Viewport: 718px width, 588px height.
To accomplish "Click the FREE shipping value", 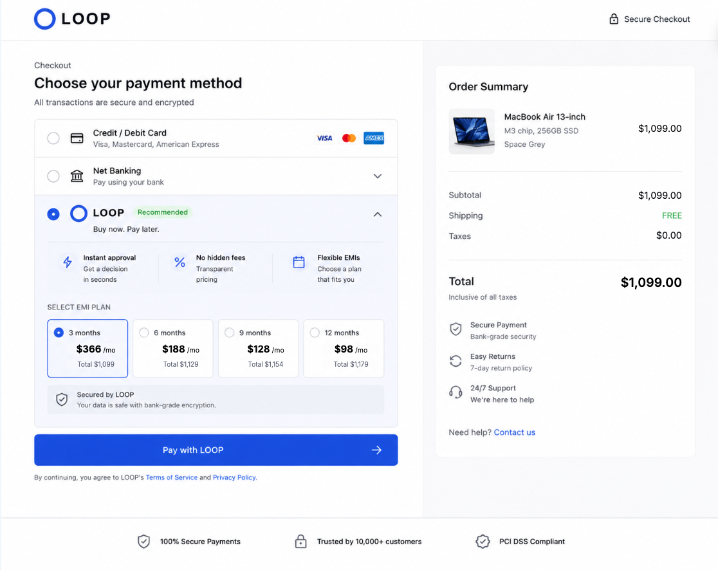I will pos(672,216).
